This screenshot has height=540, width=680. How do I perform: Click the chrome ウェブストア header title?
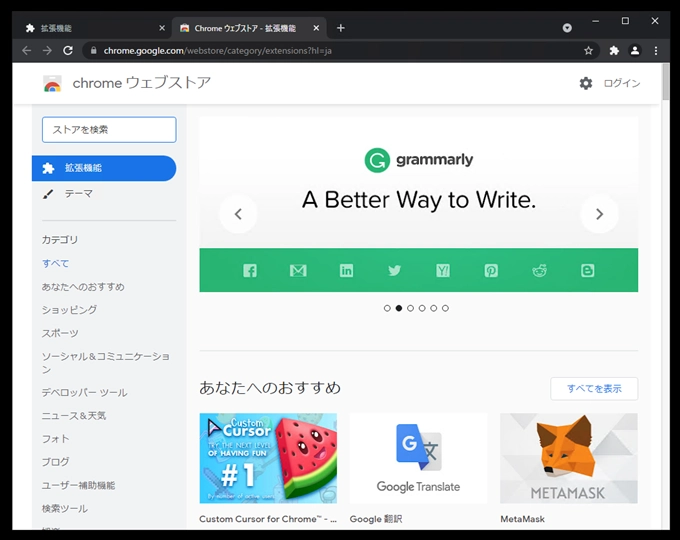142,83
